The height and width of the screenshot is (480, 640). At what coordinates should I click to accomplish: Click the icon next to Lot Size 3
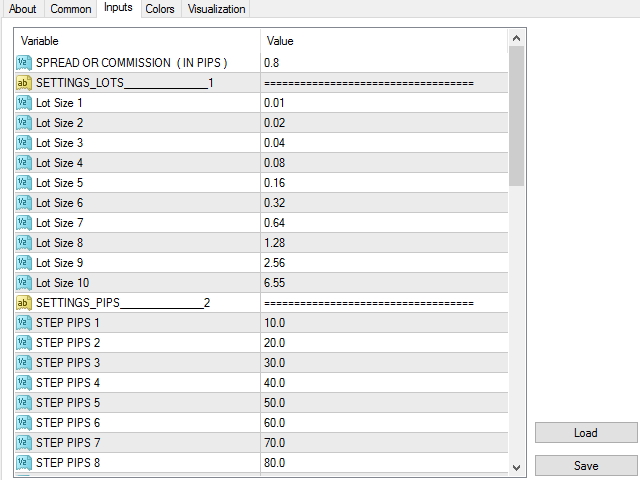click(24, 143)
